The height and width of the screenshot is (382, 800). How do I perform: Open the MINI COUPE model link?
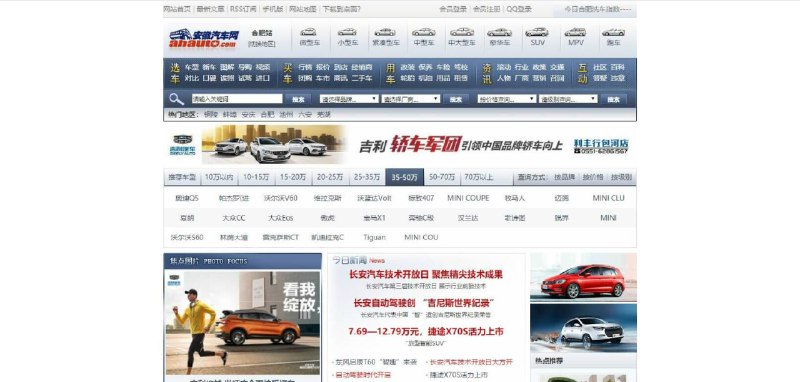pyautogui.click(x=468, y=198)
